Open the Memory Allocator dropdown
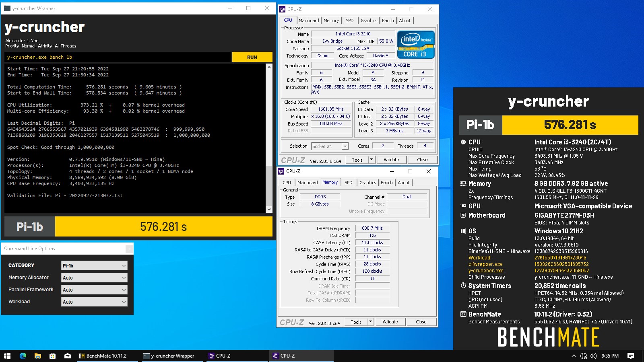This screenshot has width=644, height=362. tap(95, 278)
